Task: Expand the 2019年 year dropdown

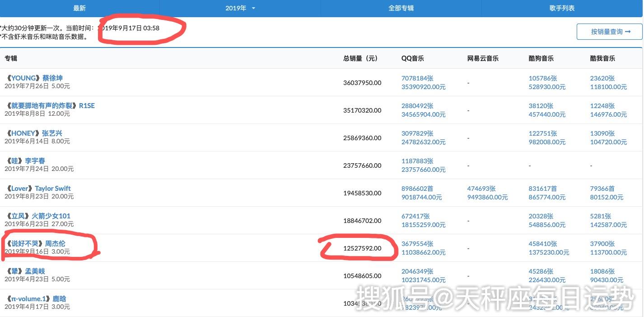Action: (x=240, y=8)
